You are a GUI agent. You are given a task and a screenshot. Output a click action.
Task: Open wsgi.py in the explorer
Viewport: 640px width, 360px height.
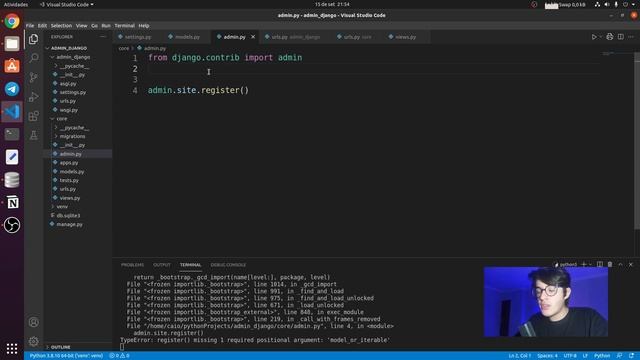68,110
